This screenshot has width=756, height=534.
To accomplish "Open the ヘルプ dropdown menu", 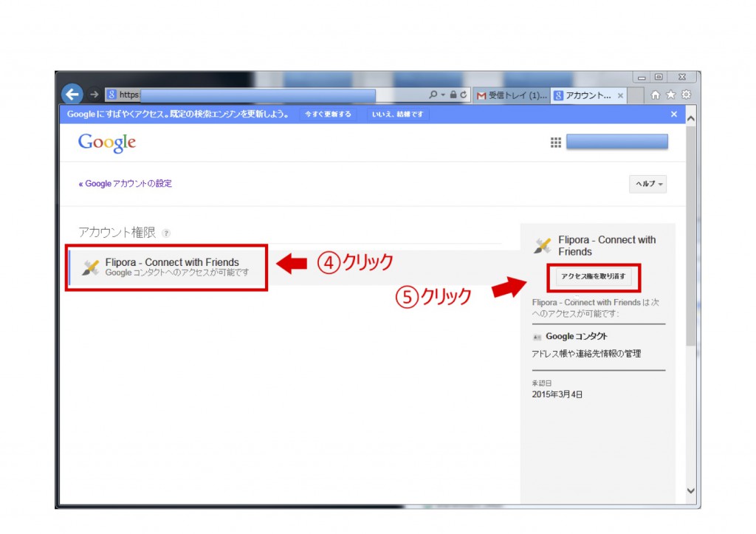I will (x=647, y=184).
